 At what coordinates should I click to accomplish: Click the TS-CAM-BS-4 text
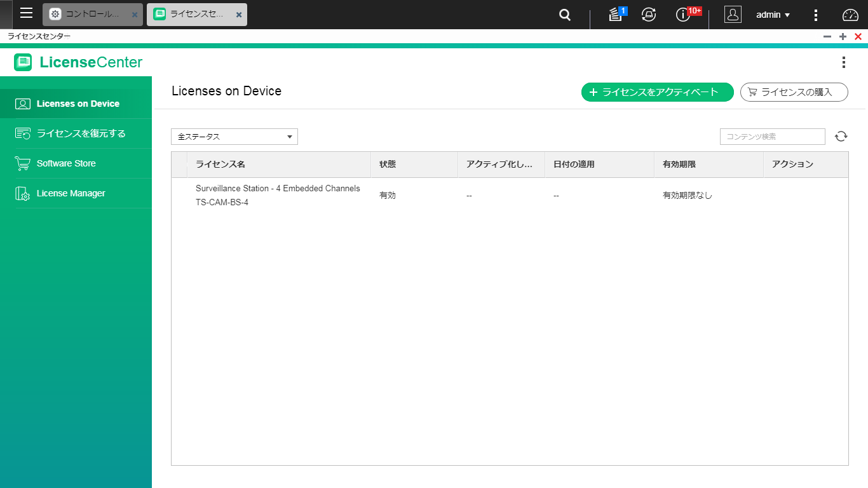pos(222,203)
